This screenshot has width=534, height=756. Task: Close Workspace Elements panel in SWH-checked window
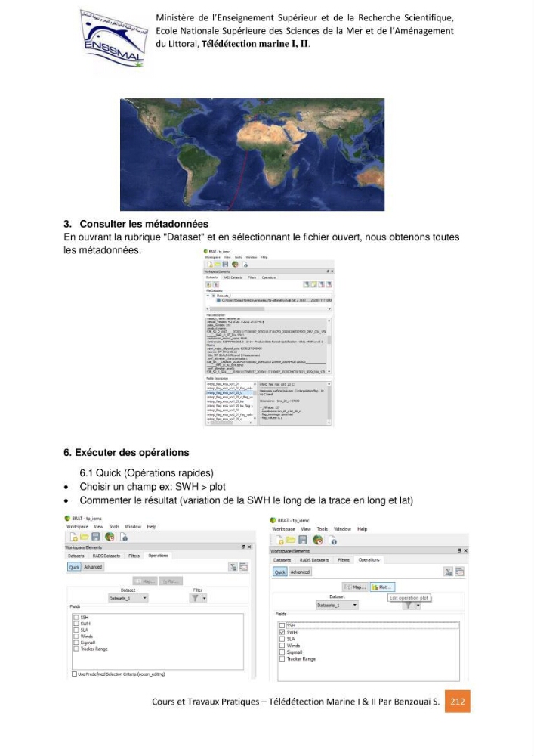tap(465, 550)
